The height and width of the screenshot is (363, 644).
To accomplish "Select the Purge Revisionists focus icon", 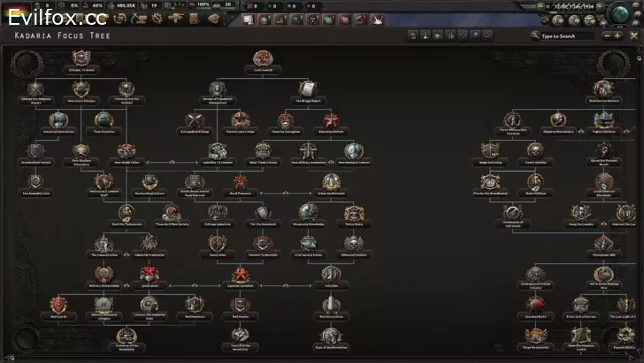I will click(x=535, y=336).
